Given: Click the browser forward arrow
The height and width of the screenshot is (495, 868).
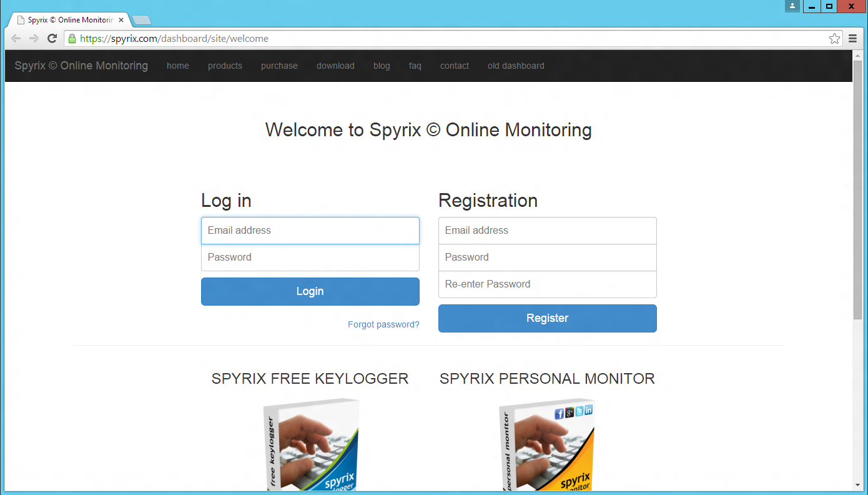Looking at the screenshot, I should (x=34, y=39).
